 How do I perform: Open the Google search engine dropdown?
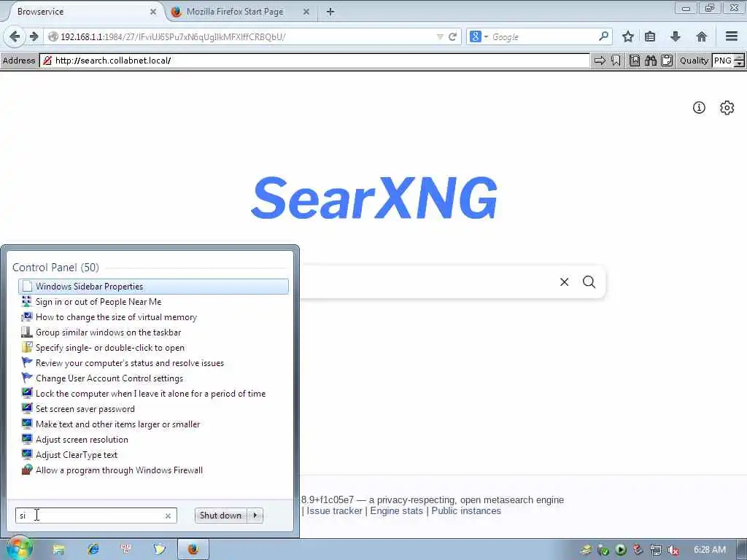point(479,36)
